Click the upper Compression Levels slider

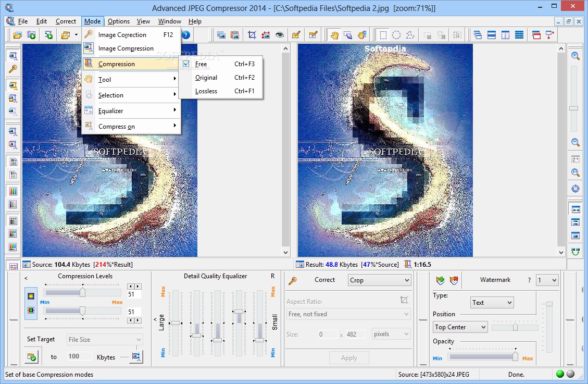click(x=82, y=292)
